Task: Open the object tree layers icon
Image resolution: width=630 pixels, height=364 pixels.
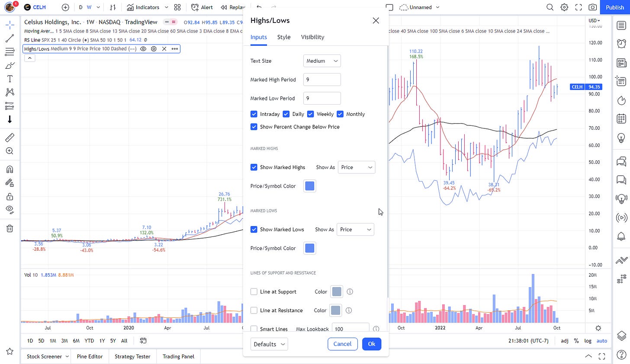Action: (x=621, y=335)
